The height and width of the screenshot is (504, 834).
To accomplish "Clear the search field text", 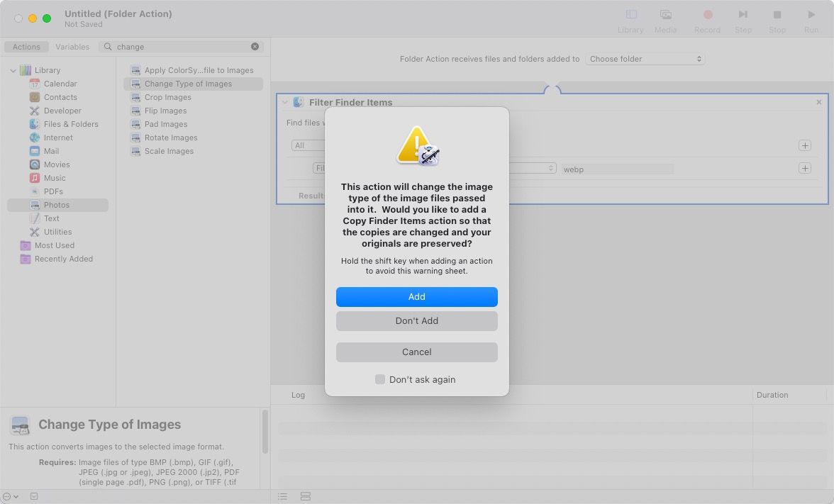I will (x=255, y=46).
